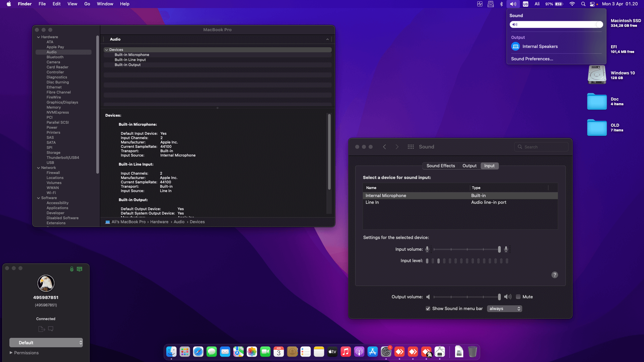Image resolution: width=644 pixels, height=362 pixels.
Task: Open the Bluetooth menu bar icon
Action: coord(501,4)
